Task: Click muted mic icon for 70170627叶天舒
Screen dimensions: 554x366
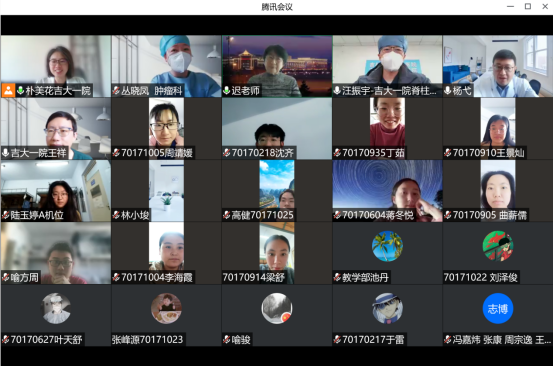Action: point(6,340)
